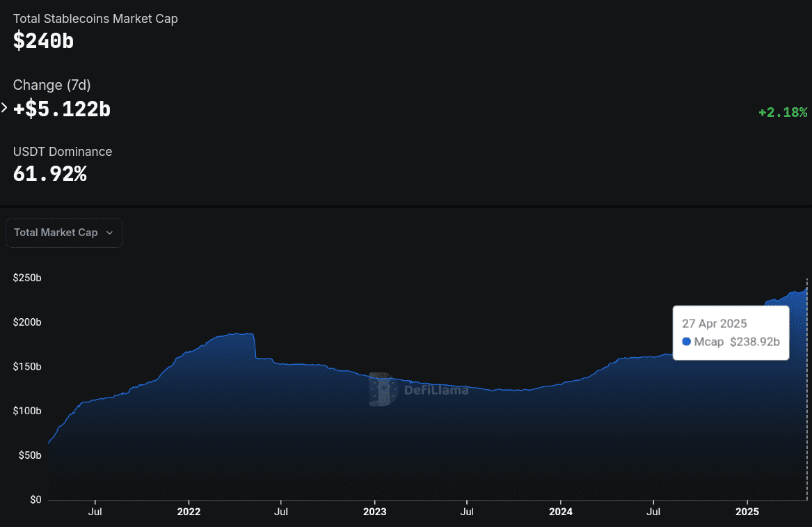The width and height of the screenshot is (812, 527).
Task: Select the Total Stablecoins Market Cap heading
Action: coord(95,19)
